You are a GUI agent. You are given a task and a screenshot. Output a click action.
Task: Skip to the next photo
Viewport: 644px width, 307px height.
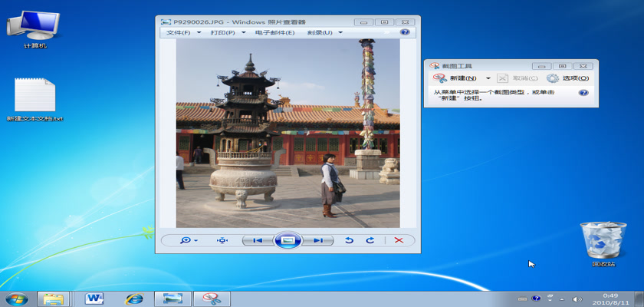point(317,240)
